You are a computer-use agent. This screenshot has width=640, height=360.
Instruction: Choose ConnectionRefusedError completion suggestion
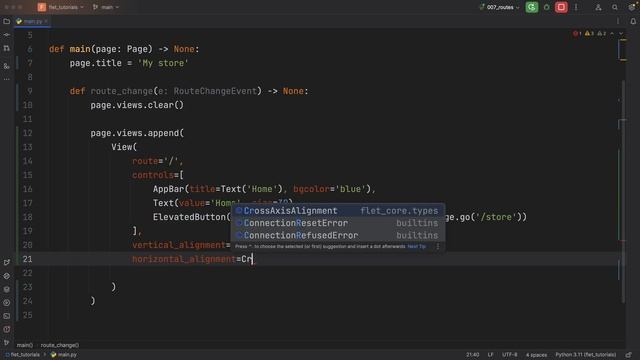(x=338, y=235)
